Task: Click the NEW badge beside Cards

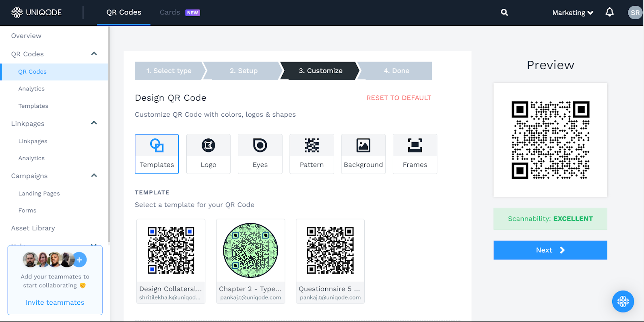Action: pos(192,13)
